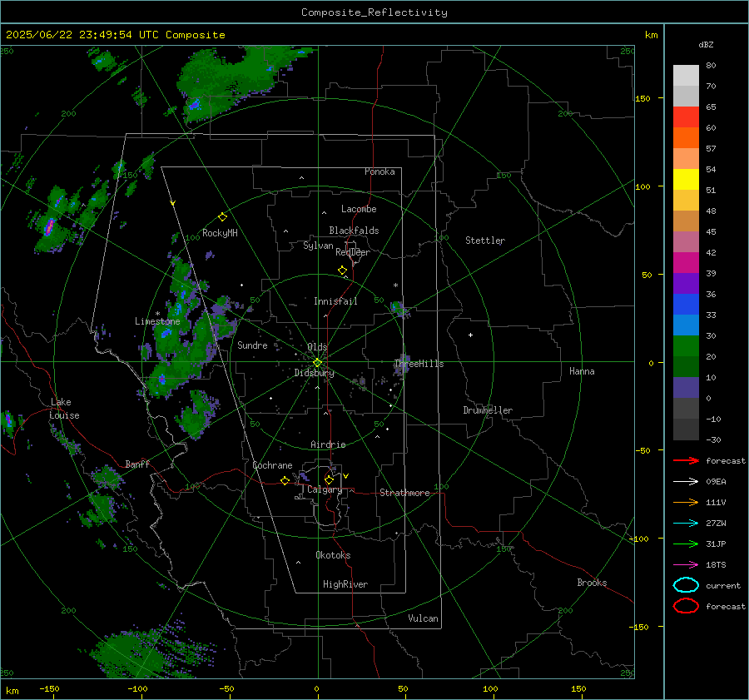
Task: Click the Composite_Reflectivity title
Action: pos(374,12)
